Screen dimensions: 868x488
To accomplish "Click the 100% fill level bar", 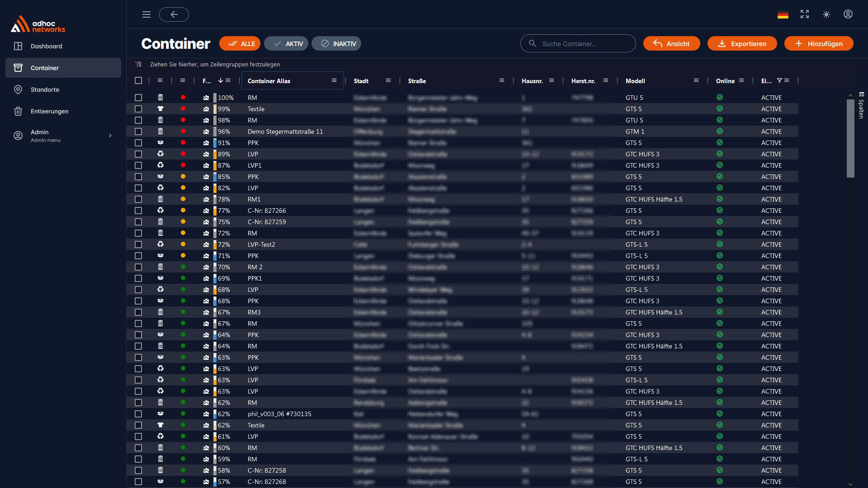I will (x=215, y=98).
